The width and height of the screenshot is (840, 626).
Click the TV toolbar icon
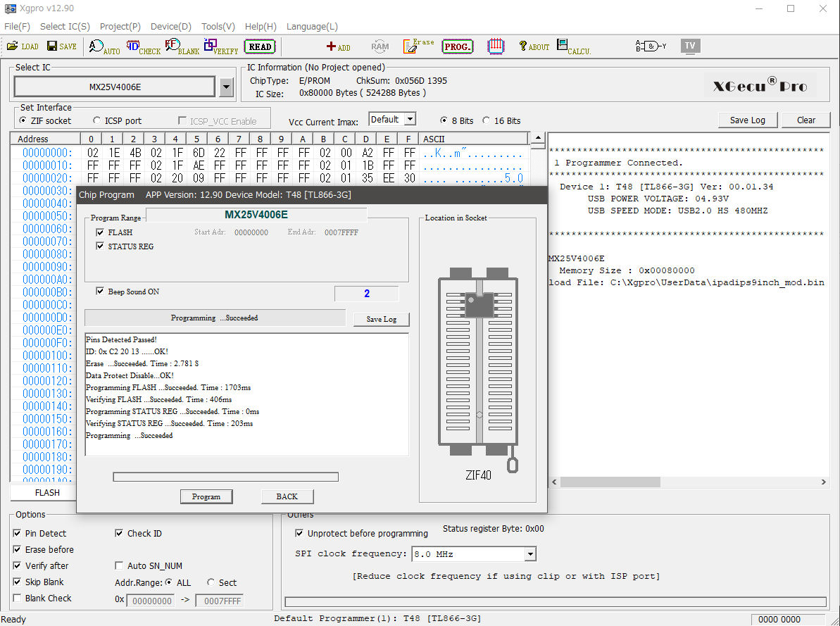click(690, 46)
